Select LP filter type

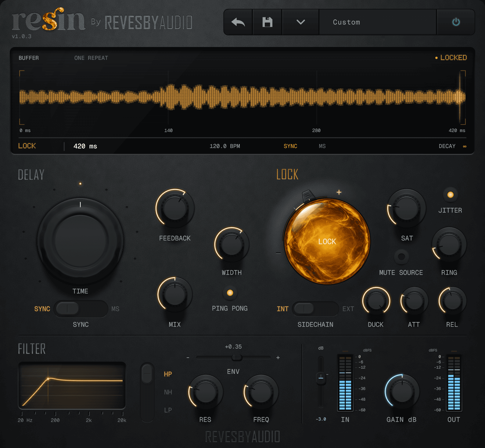pyautogui.click(x=168, y=410)
